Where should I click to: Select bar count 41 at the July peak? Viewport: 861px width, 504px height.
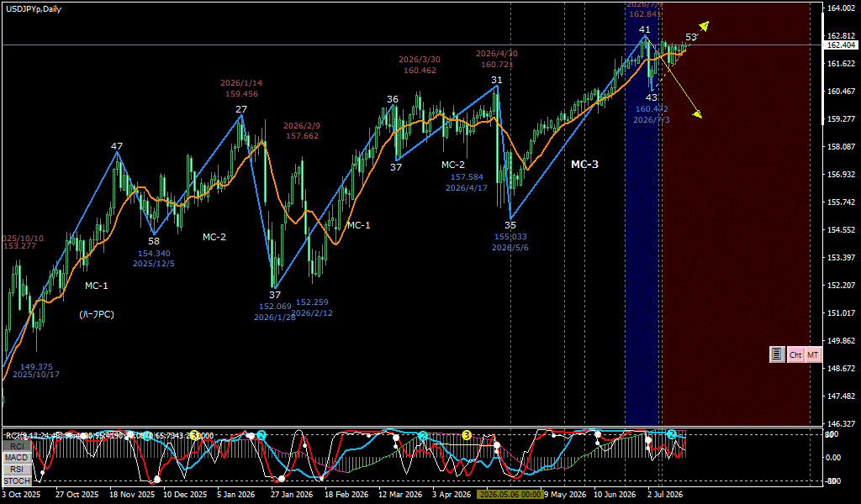(x=645, y=29)
